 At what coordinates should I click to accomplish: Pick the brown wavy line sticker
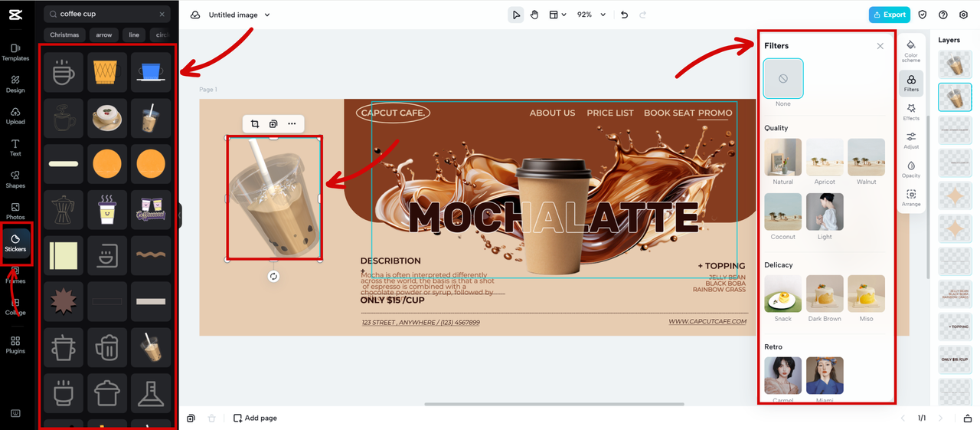[x=151, y=256]
